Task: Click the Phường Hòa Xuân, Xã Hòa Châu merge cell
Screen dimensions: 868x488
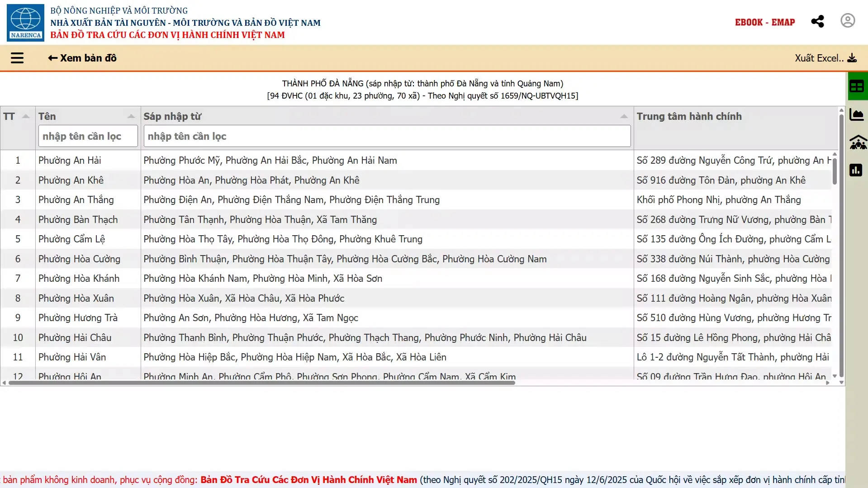Action: pos(387,298)
